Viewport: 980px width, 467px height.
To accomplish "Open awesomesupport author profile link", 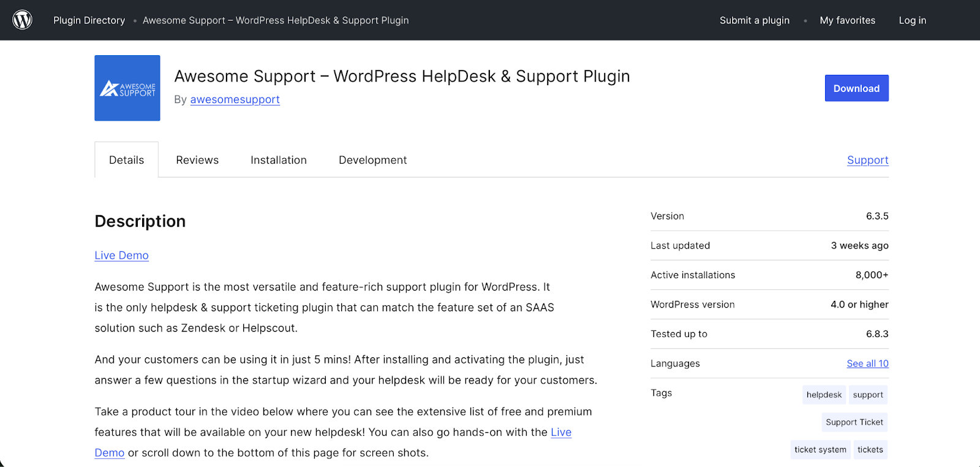I will tap(235, 99).
